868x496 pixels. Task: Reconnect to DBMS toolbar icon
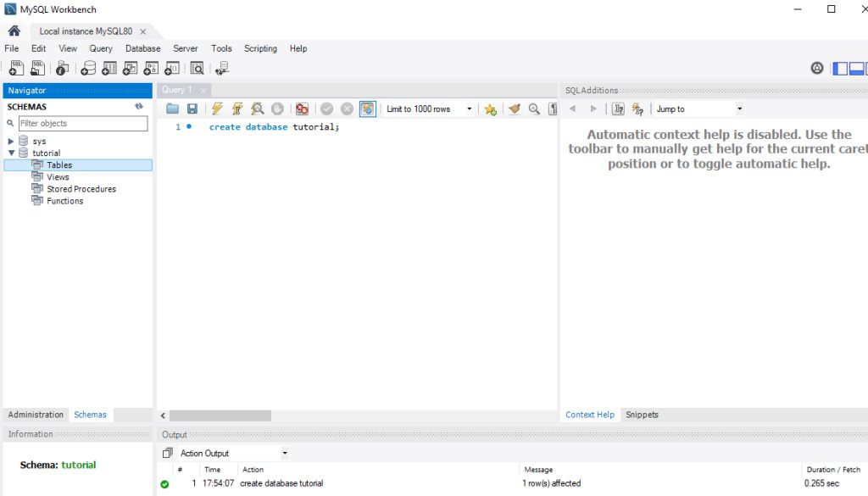click(x=222, y=68)
